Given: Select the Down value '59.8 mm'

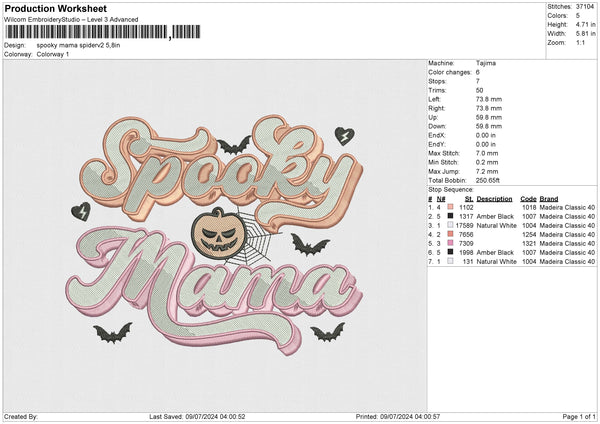Looking at the screenshot, I should [x=489, y=126].
